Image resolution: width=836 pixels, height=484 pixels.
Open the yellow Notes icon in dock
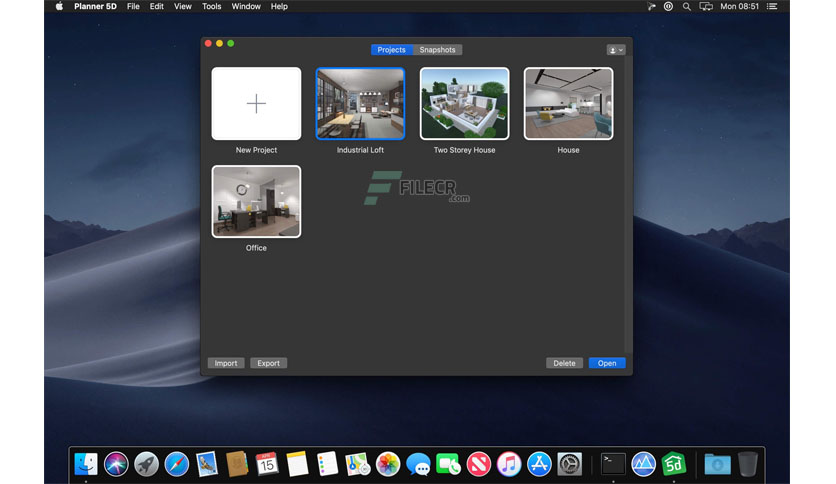pyautogui.click(x=298, y=464)
